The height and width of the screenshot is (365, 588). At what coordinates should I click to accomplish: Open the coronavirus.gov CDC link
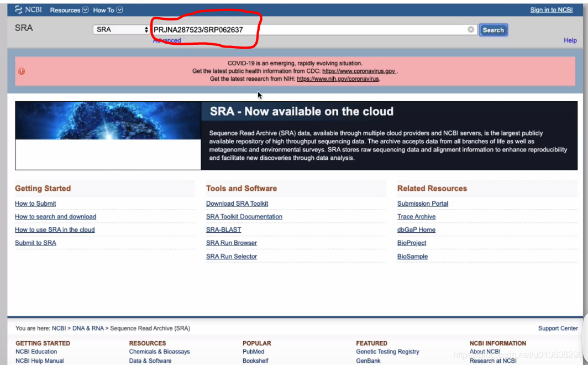(x=359, y=71)
